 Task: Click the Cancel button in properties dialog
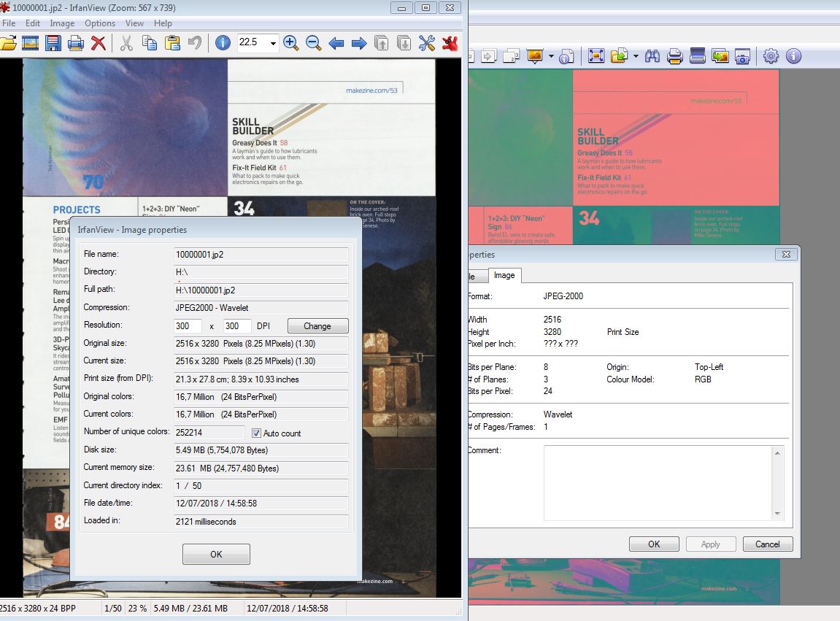coord(767,544)
